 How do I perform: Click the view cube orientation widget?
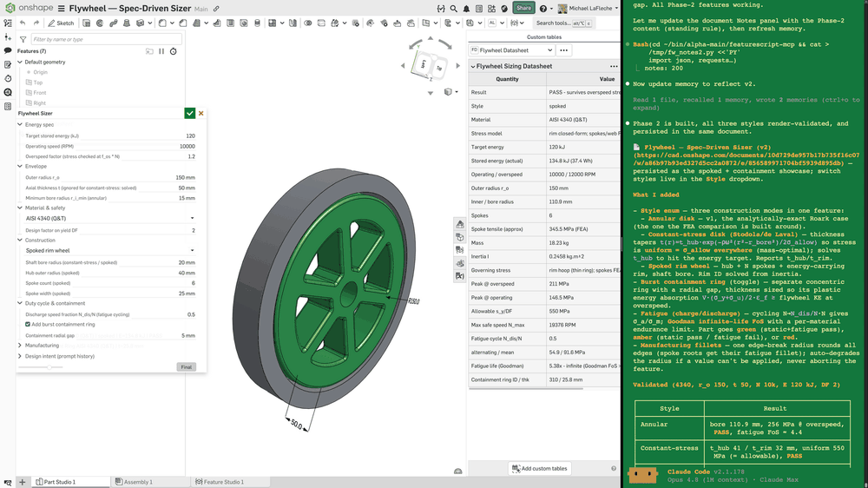pyautogui.click(x=431, y=66)
